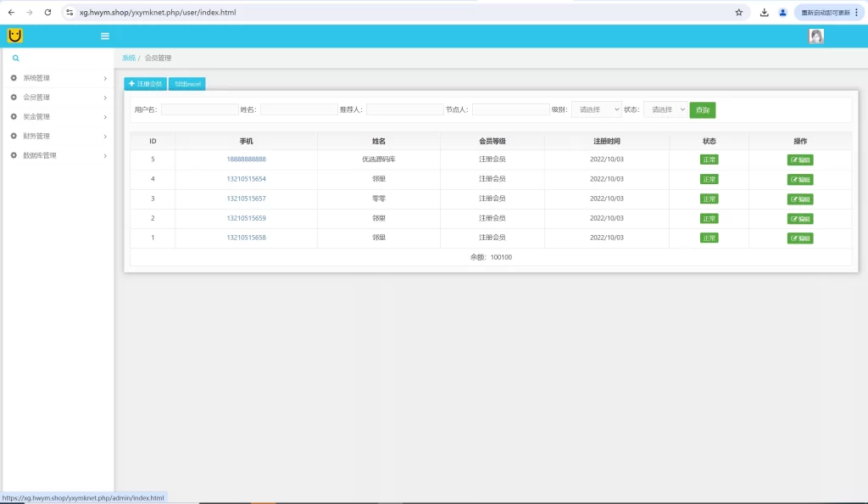Expand the 系统管理 sidebar menu
868x504 pixels.
[x=58, y=78]
